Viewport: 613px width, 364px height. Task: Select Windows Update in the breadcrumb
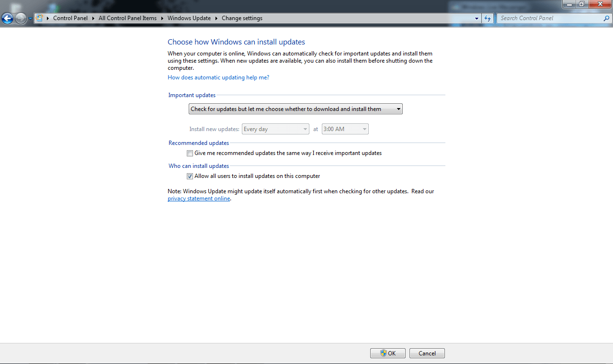tap(189, 18)
